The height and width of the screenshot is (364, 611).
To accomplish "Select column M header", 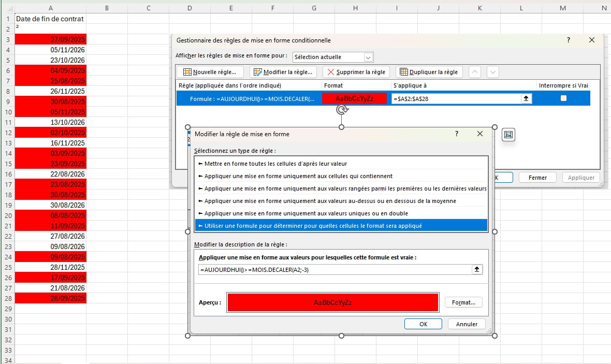I will pos(563,8).
